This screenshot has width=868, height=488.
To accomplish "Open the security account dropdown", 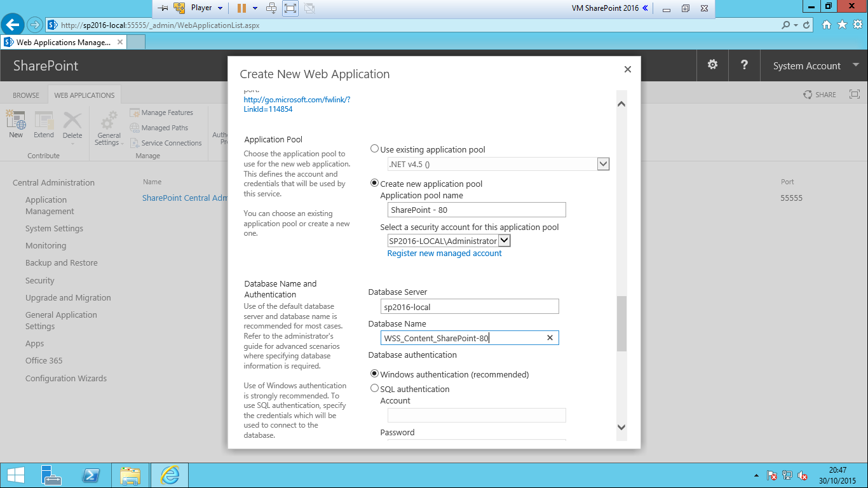I will (505, 241).
